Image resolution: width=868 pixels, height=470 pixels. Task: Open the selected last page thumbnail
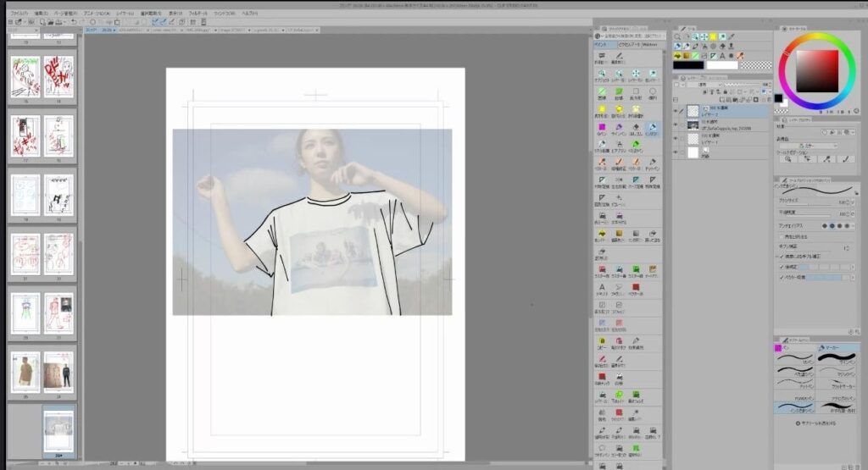[x=58, y=432]
